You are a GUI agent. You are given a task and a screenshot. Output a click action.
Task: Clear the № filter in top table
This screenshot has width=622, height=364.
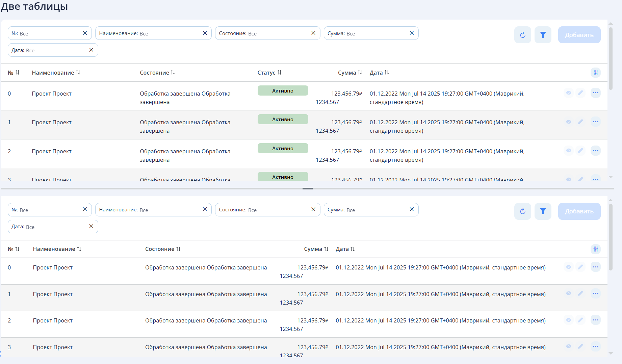coord(85,33)
